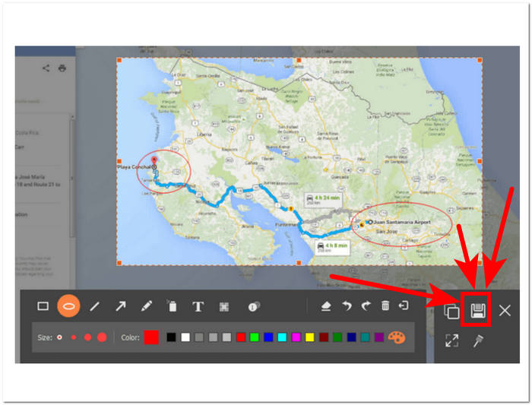
Task: Choose the third brush size
Action: tap(87, 337)
